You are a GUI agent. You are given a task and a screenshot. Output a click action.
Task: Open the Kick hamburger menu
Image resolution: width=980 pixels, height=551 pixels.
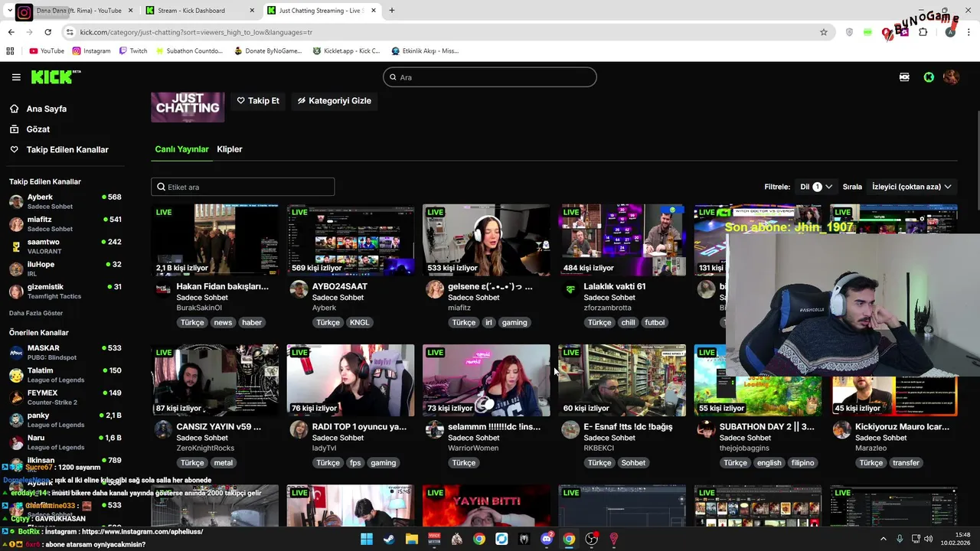click(16, 77)
